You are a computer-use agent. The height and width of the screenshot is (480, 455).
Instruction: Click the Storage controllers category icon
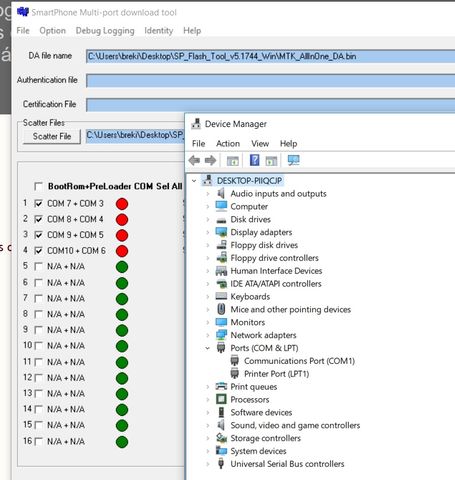pos(221,438)
